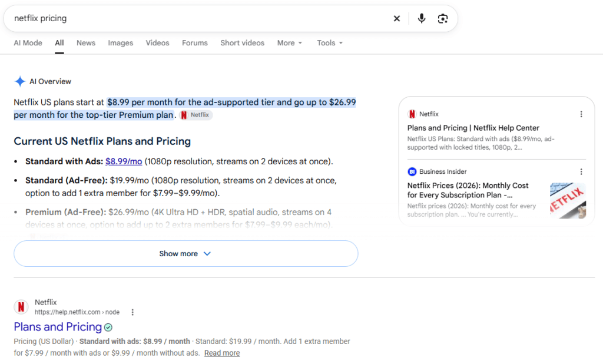The width and height of the screenshot is (603, 364).
Task: Click the Netflix logo on the side card
Action: tap(412, 114)
